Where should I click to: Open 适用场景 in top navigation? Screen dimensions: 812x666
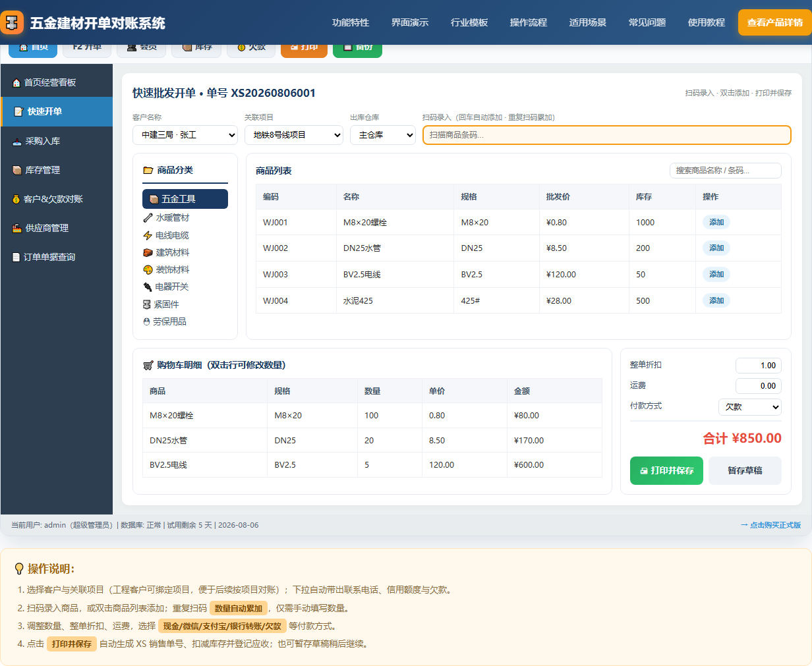588,22
